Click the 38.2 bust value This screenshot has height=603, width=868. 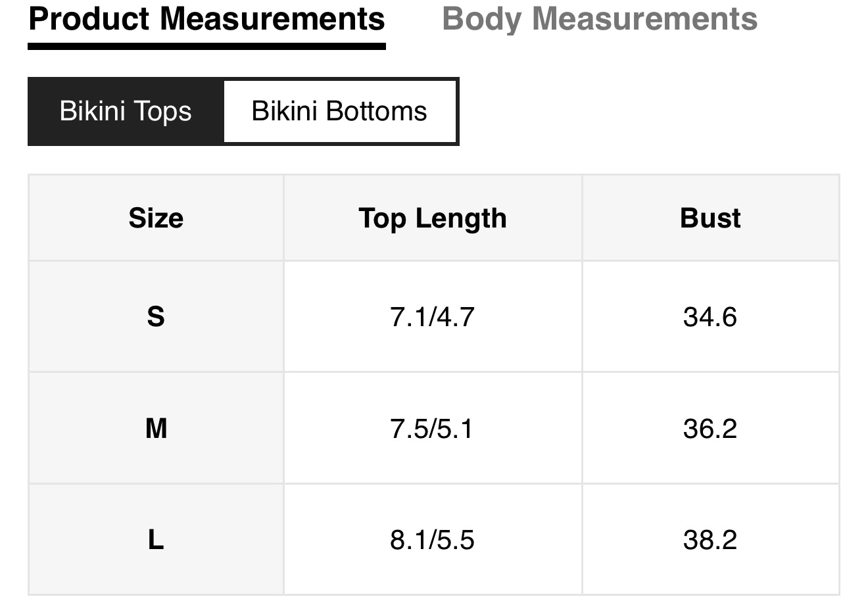pyautogui.click(x=710, y=540)
